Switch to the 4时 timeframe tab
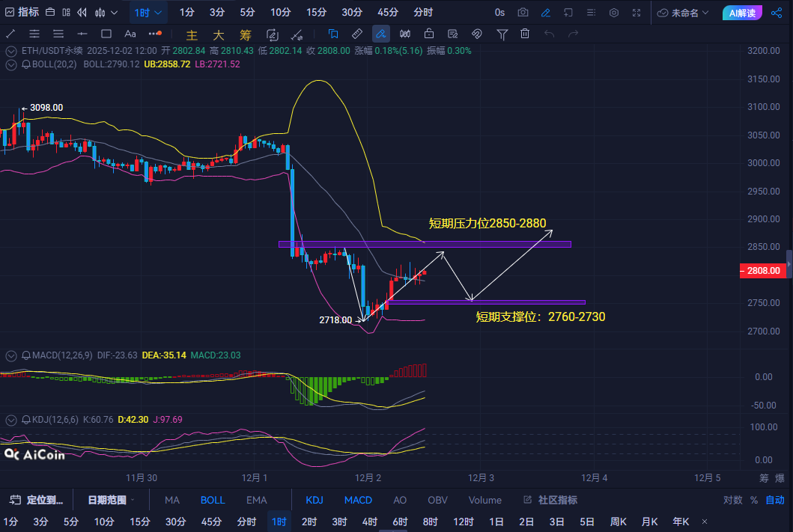The image size is (793, 532). (x=369, y=522)
